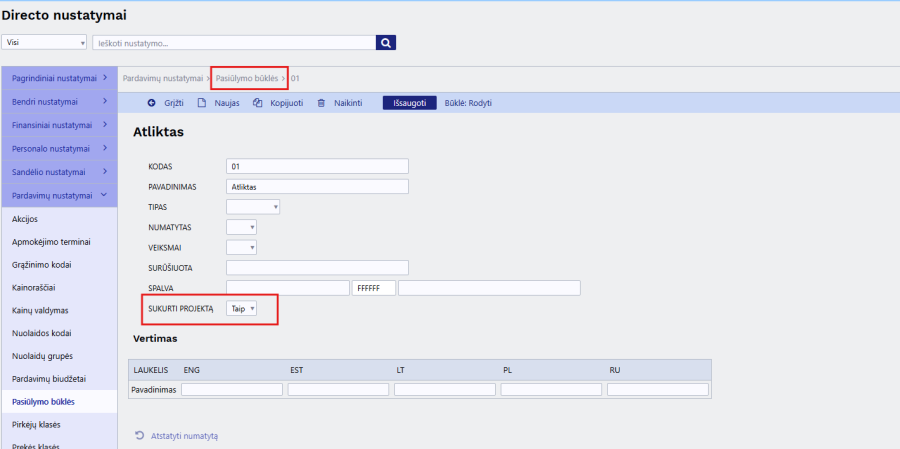
Task: Expand Finansiniai nustatymai sidebar section
Action: pos(59,125)
